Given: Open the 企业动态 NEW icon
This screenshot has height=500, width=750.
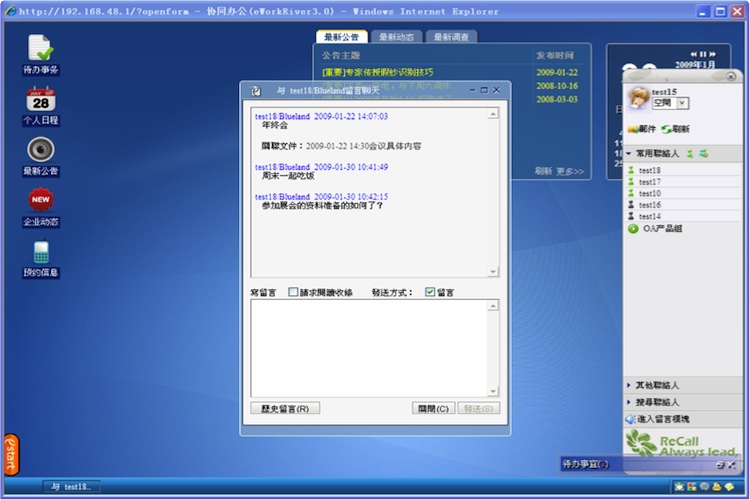Looking at the screenshot, I should pos(40,200).
